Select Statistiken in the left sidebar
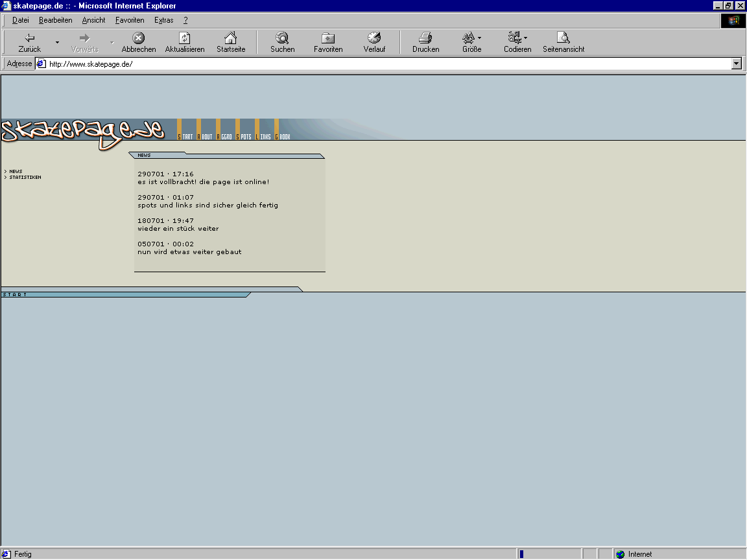The image size is (747, 560). [25, 177]
